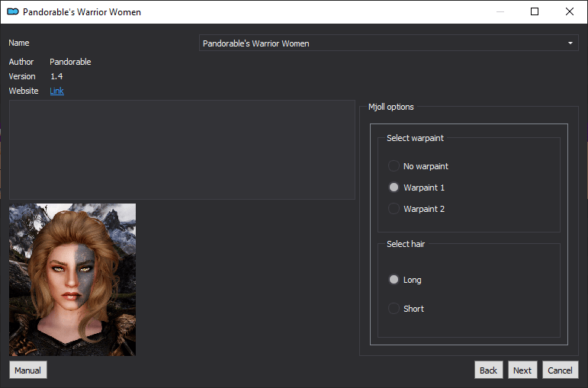This screenshot has height=388, width=588.
Task: Click the window title bar text
Action: [82, 12]
